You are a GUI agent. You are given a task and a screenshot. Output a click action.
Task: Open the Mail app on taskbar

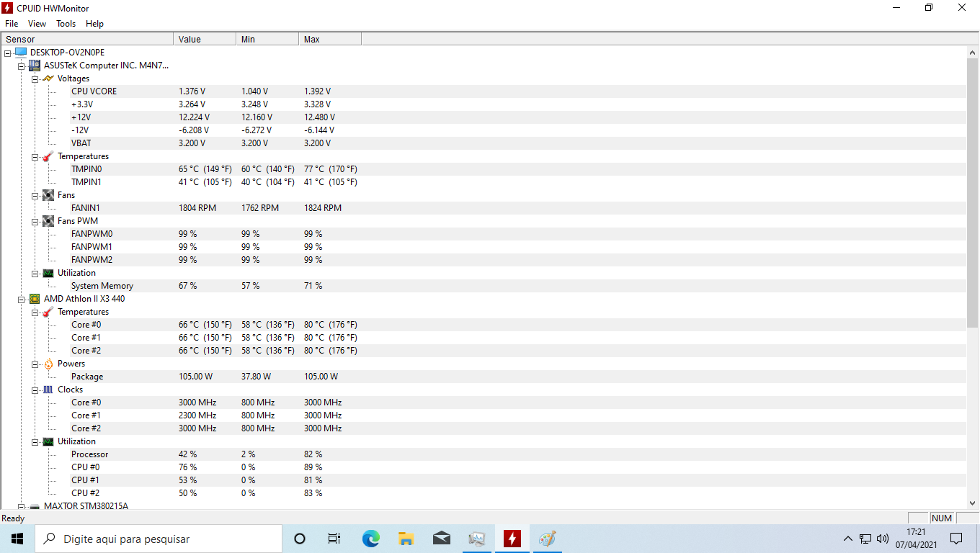[x=441, y=539]
